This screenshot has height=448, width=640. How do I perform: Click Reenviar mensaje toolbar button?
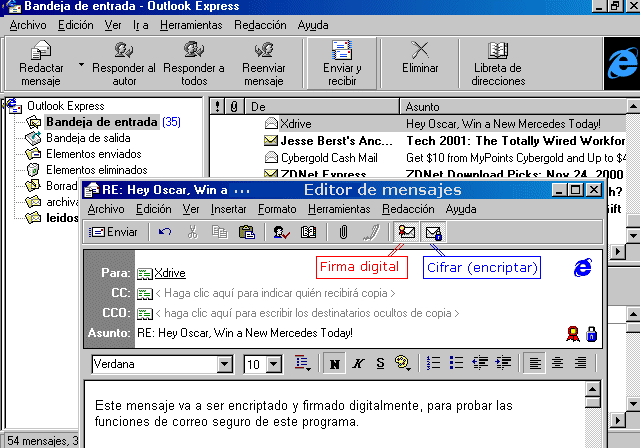[264, 64]
